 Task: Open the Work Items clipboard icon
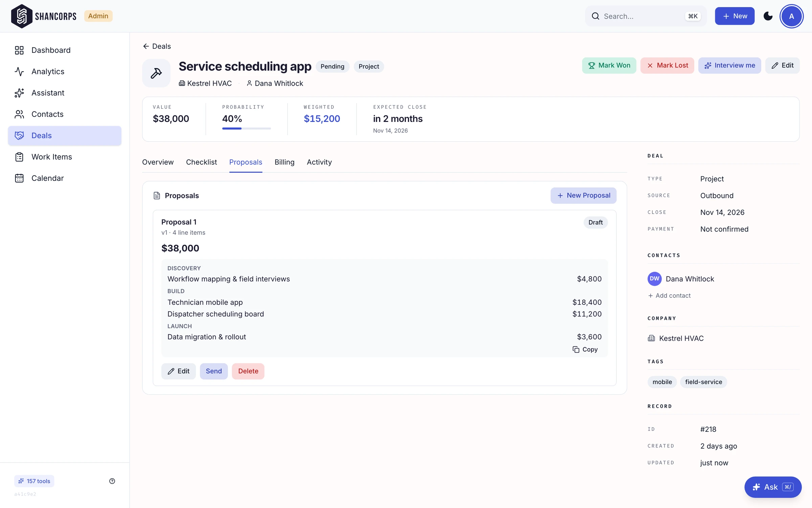(19, 157)
